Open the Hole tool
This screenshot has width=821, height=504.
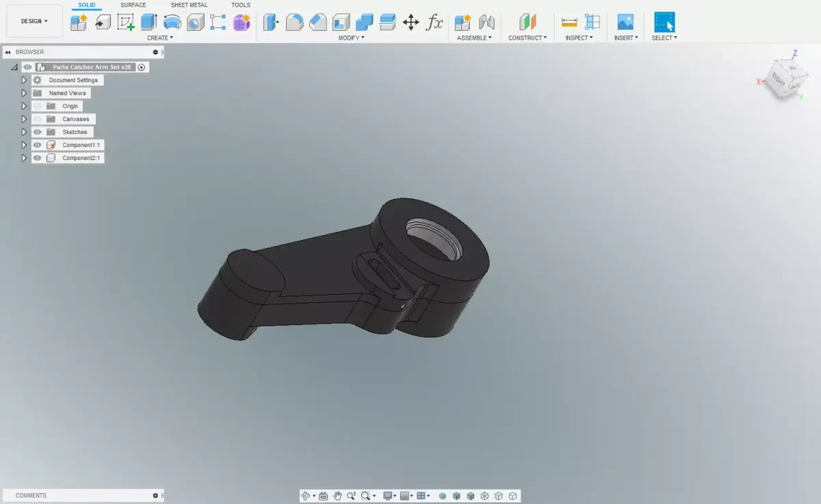pyautogui.click(x=195, y=22)
